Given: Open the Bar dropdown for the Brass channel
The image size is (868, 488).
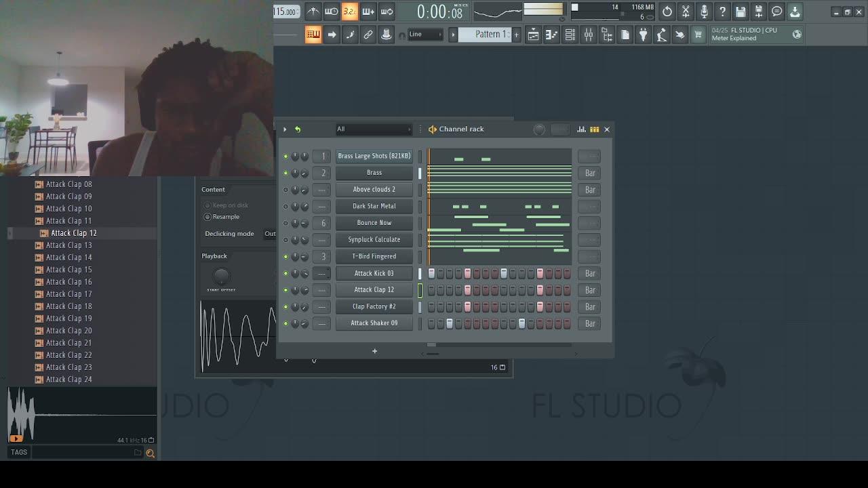Looking at the screenshot, I should [x=590, y=173].
